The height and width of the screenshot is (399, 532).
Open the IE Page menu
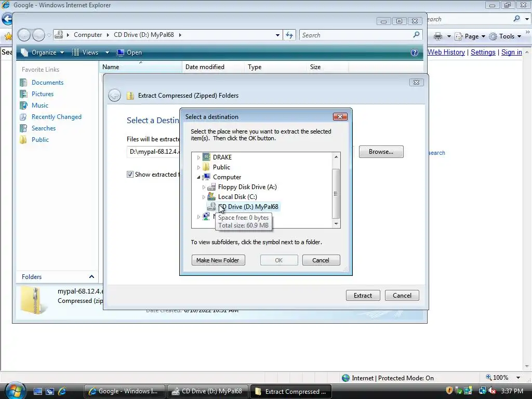[x=470, y=36]
